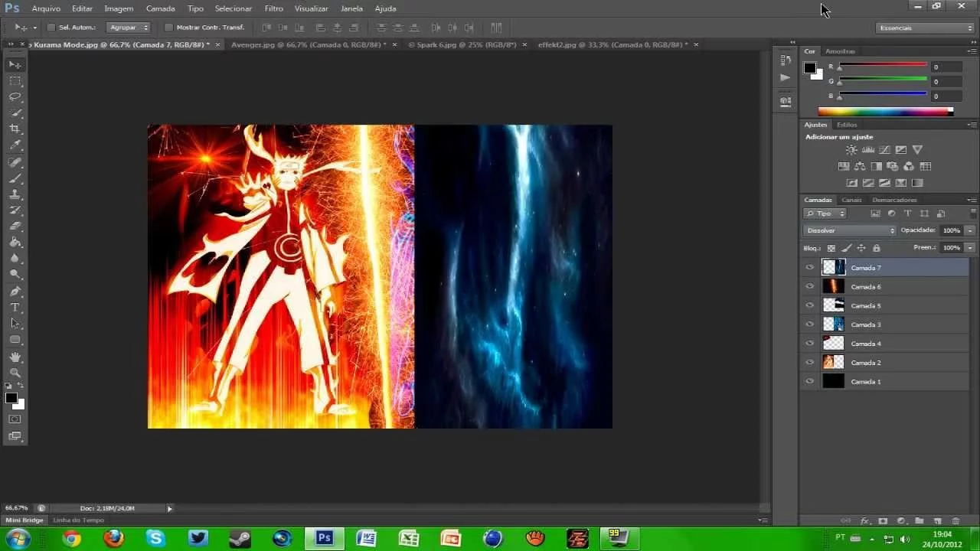Select the Horizontal Type tool

coord(15,308)
